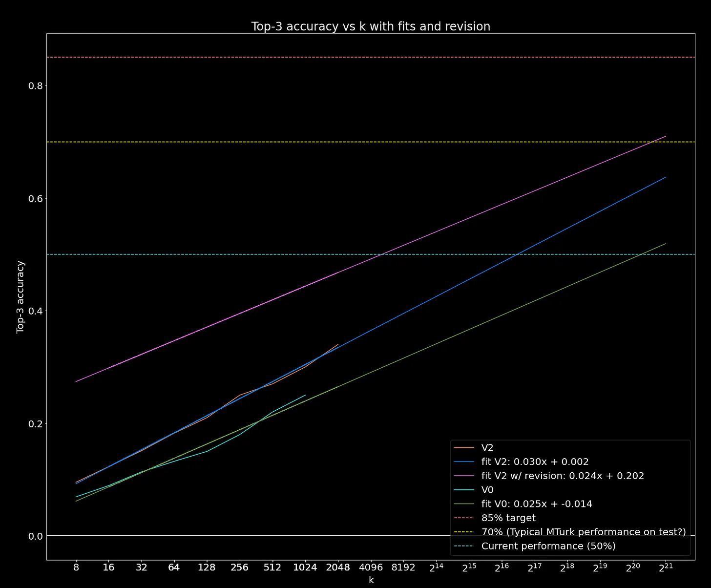
Task: Select the 'fit V2: 0.030x + 0.002' legend label
Action: [x=535, y=462]
